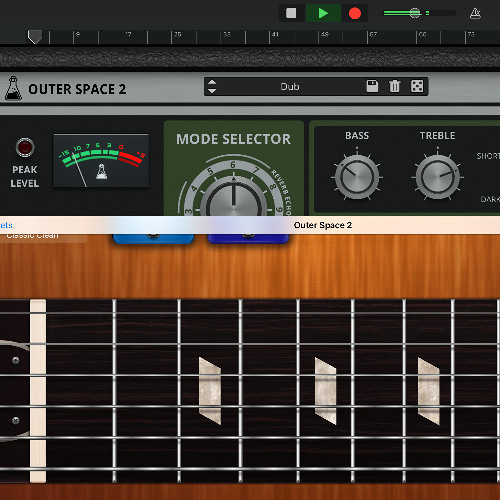Click bar 41 on the timeline ruler
The height and width of the screenshot is (500, 500).
[275, 34]
